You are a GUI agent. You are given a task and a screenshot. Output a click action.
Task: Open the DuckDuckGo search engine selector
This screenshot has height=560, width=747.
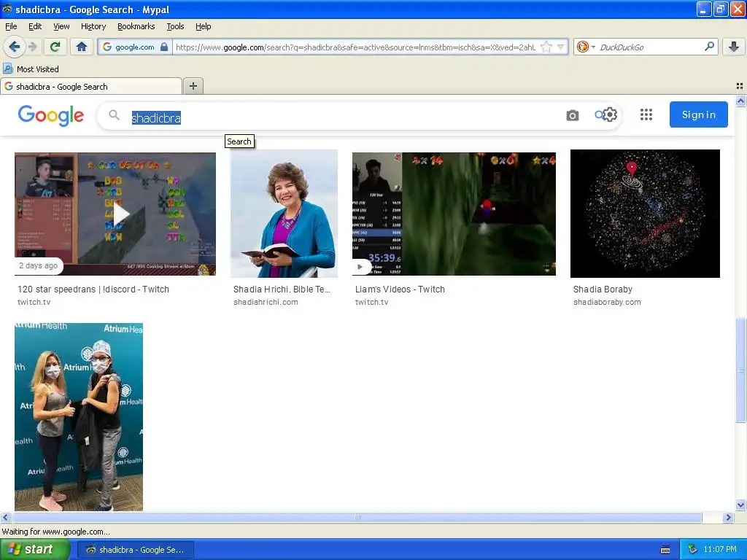pos(586,47)
